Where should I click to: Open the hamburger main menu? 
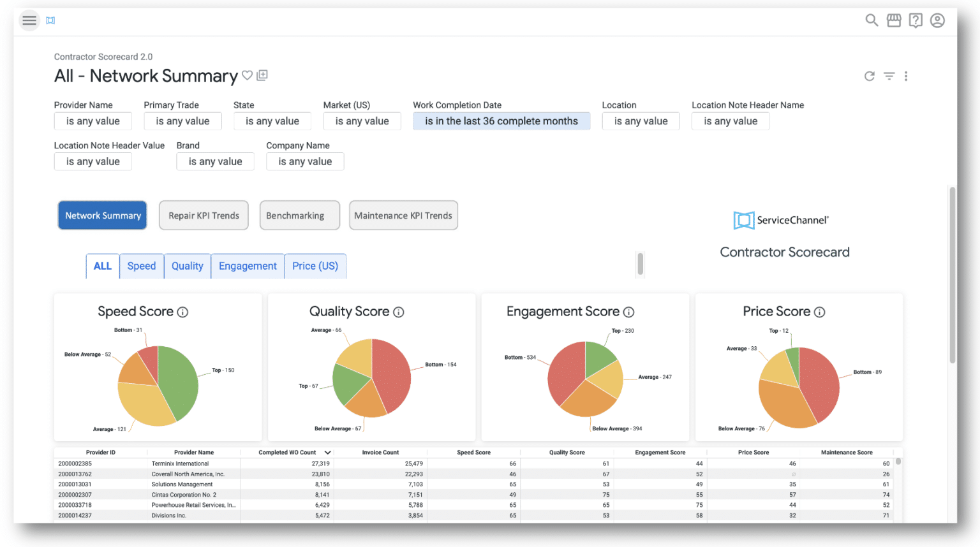coord(29,20)
